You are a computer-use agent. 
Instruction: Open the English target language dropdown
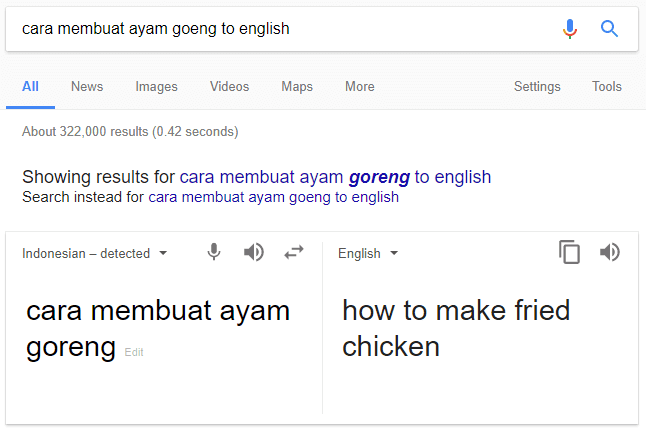368,253
